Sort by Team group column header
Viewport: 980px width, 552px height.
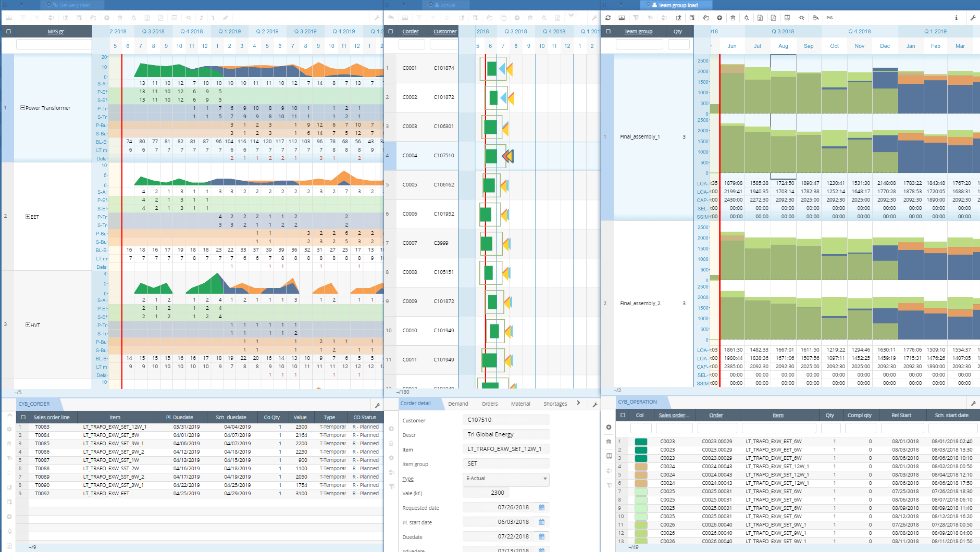tap(638, 31)
